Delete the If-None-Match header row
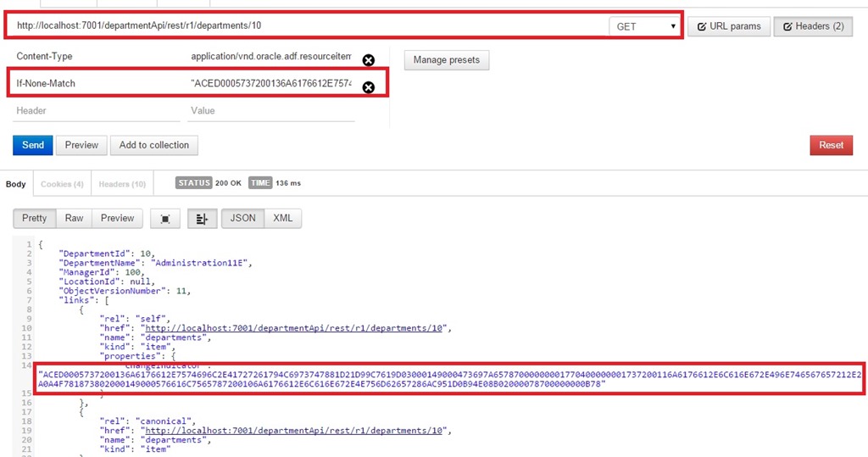Screen dimensions: 868x457 (x=368, y=87)
